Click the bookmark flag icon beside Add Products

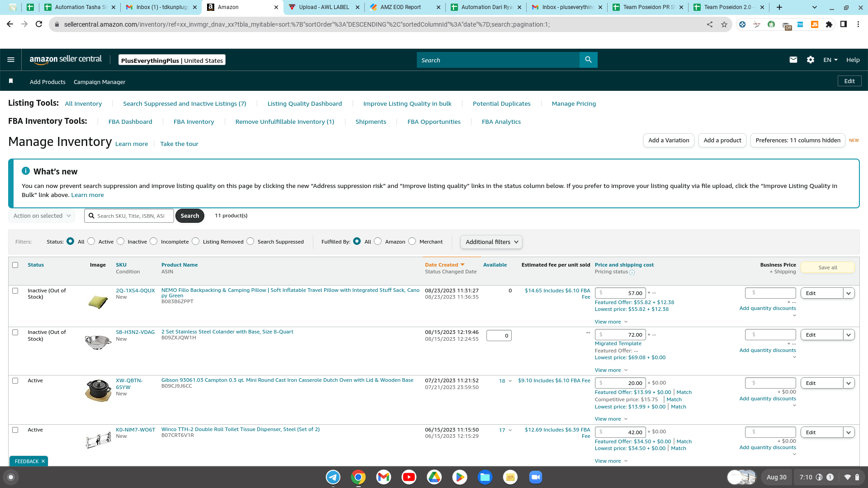11,81
